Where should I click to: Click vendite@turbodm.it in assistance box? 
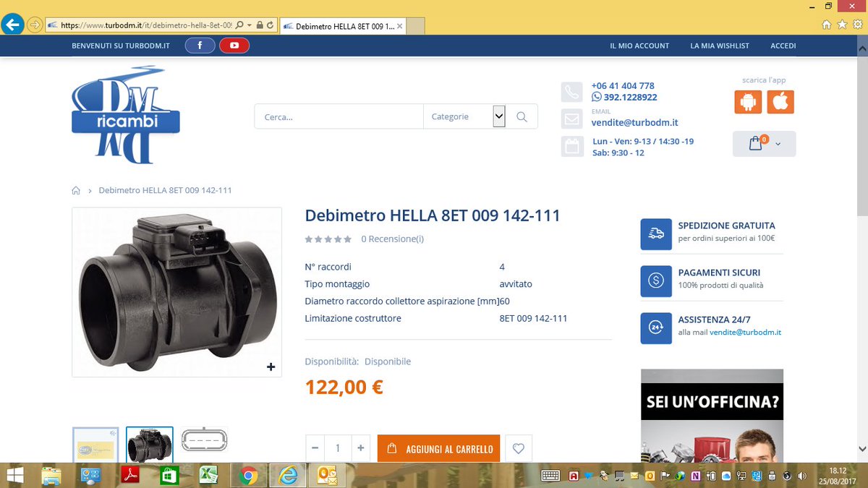click(745, 333)
